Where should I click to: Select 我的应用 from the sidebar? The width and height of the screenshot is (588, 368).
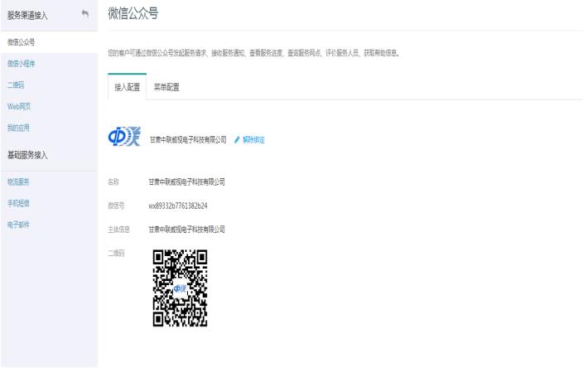tap(18, 128)
